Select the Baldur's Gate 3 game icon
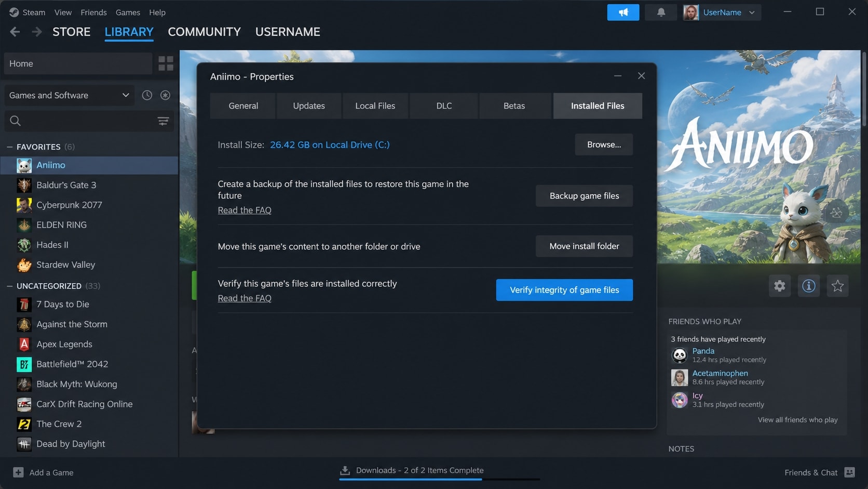The height and width of the screenshot is (489, 868). point(24,185)
